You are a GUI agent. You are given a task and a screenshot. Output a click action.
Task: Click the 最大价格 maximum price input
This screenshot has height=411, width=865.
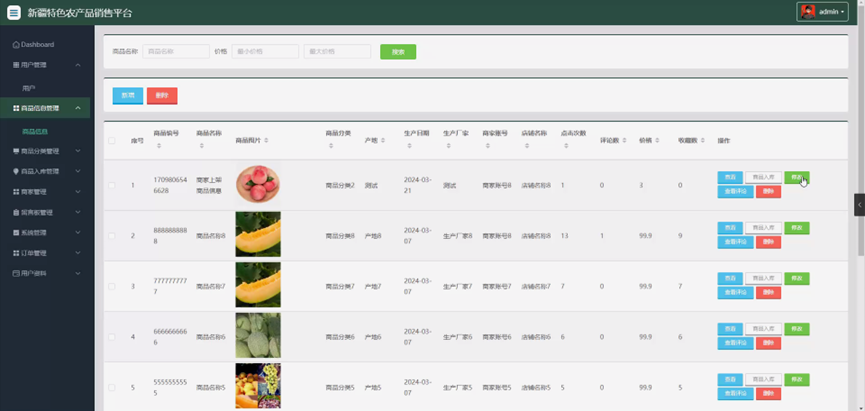[x=337, y=51]
